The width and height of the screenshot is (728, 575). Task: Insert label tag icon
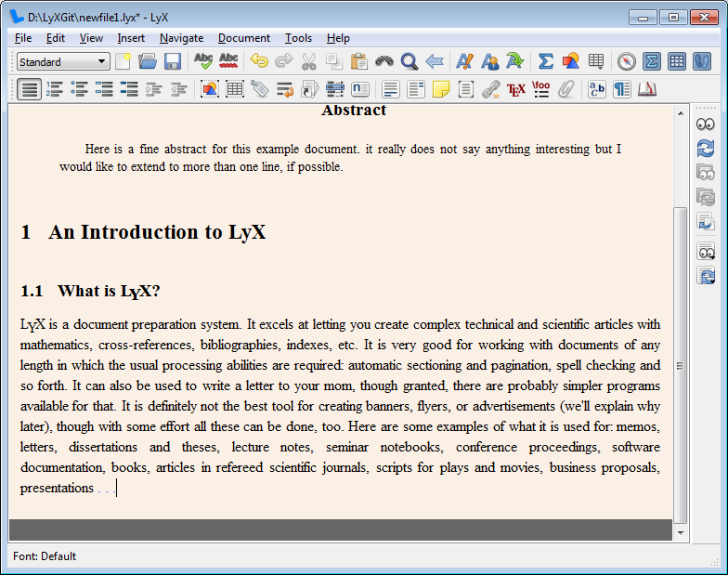coord(260,89)
